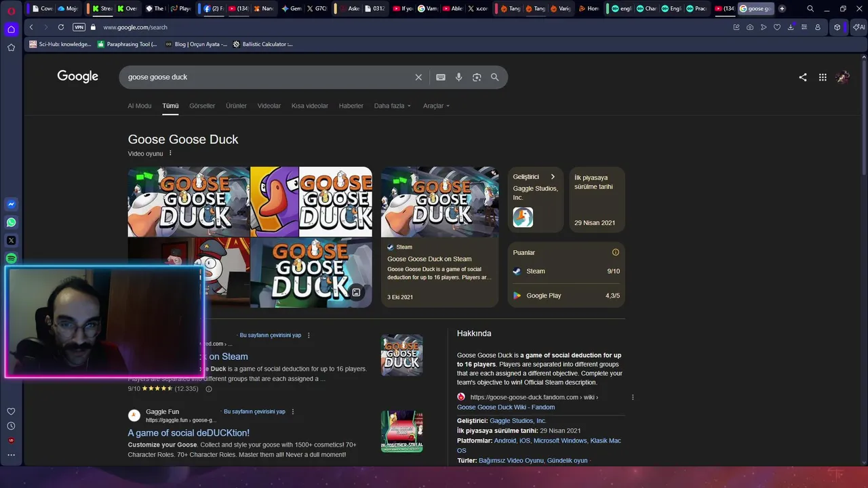Click the Google logo
The height and width of the screenshot is (488, 868).
point(77,77)
